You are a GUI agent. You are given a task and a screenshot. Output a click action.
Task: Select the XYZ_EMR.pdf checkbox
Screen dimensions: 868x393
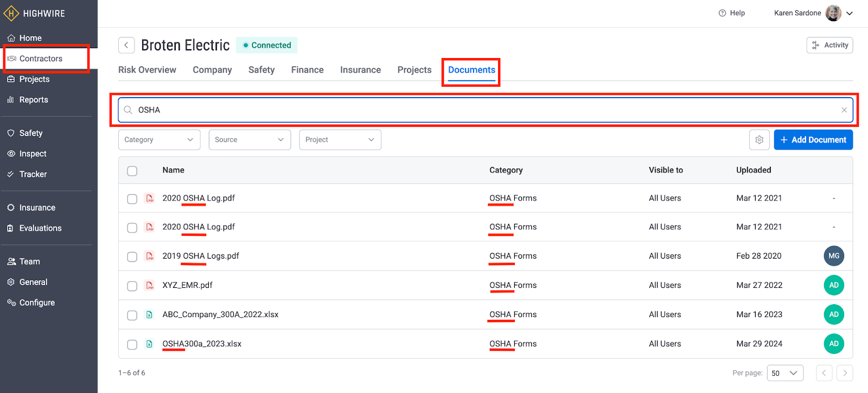132,286
